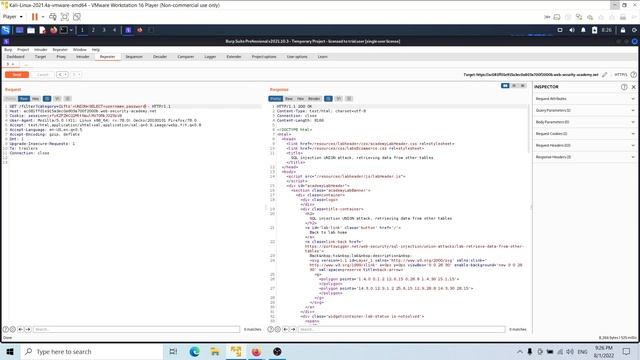Open terminal emulator in Kali panel

click(64, 30)
